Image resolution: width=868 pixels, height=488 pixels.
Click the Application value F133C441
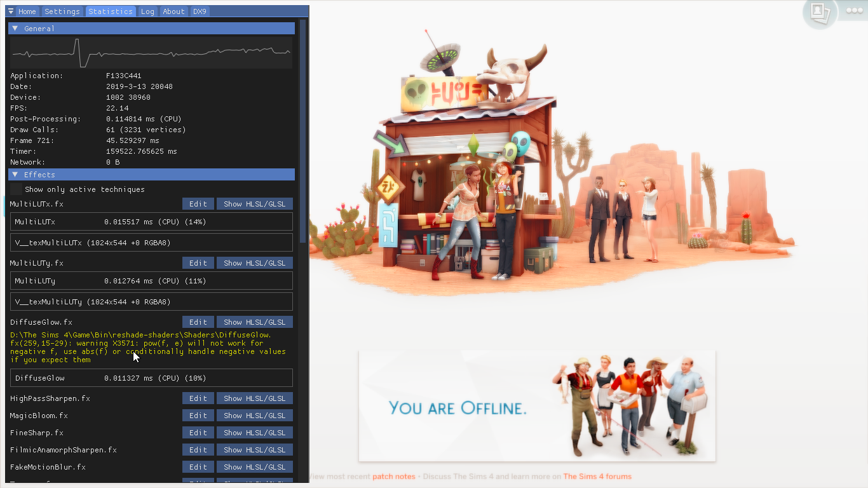click(124, 76)
